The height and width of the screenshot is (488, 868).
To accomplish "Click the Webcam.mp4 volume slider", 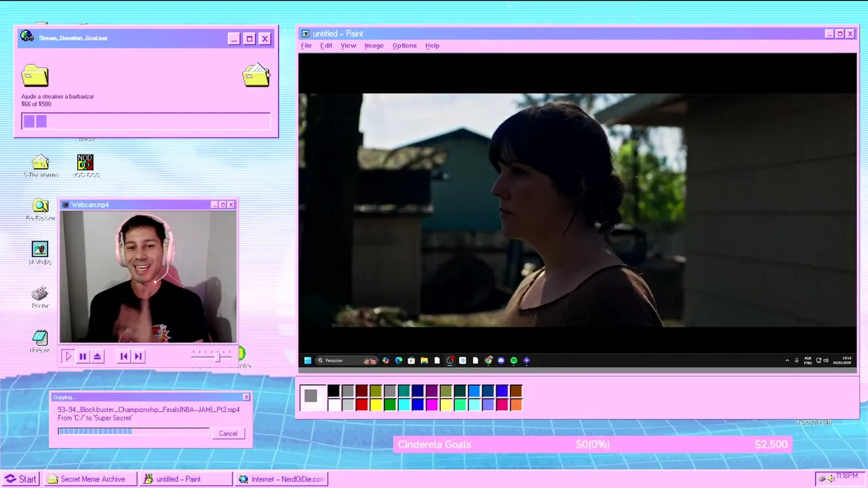I will pos(212,356).
